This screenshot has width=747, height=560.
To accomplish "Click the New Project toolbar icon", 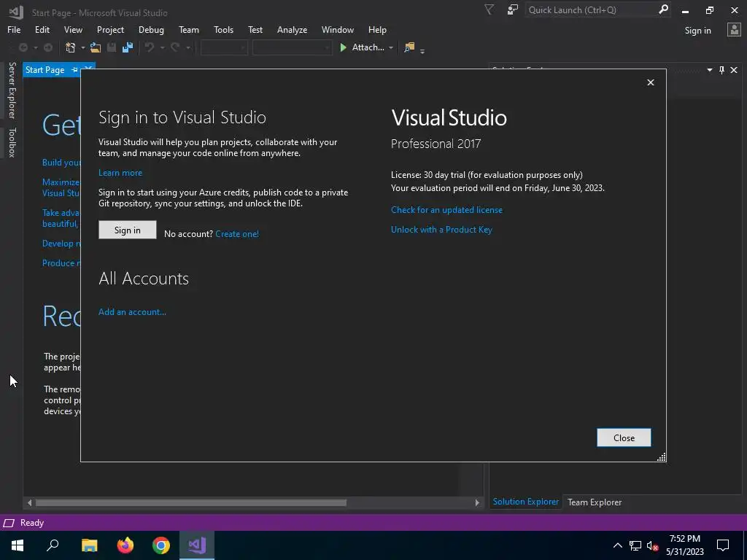I will point(71,47).
